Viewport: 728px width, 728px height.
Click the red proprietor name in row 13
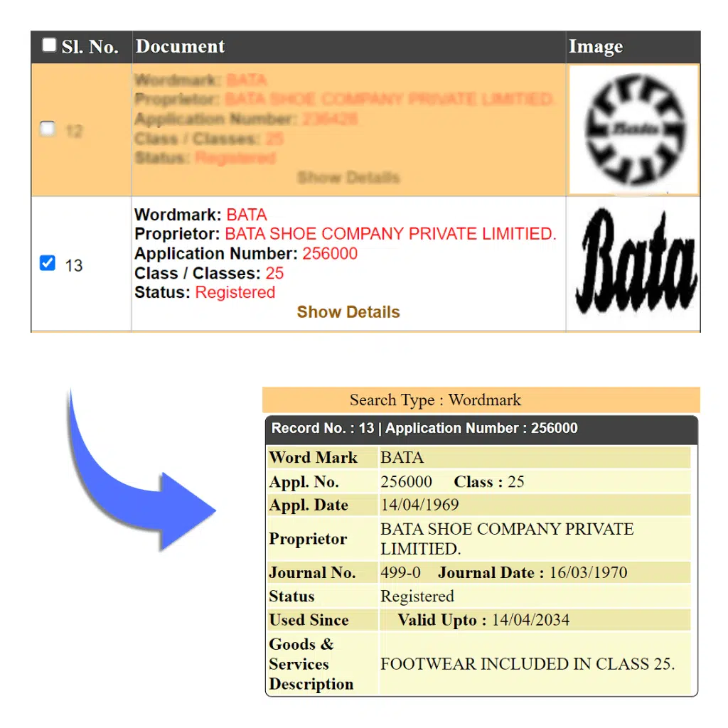point(390,234)
